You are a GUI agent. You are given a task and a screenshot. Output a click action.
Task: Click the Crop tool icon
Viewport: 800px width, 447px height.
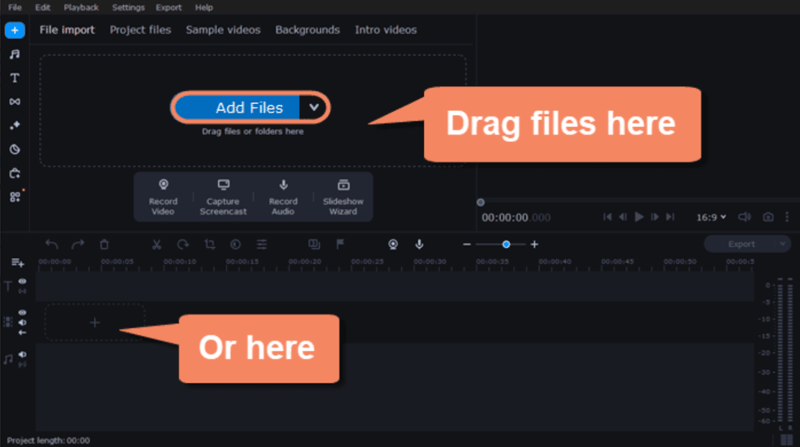(209, 244)
